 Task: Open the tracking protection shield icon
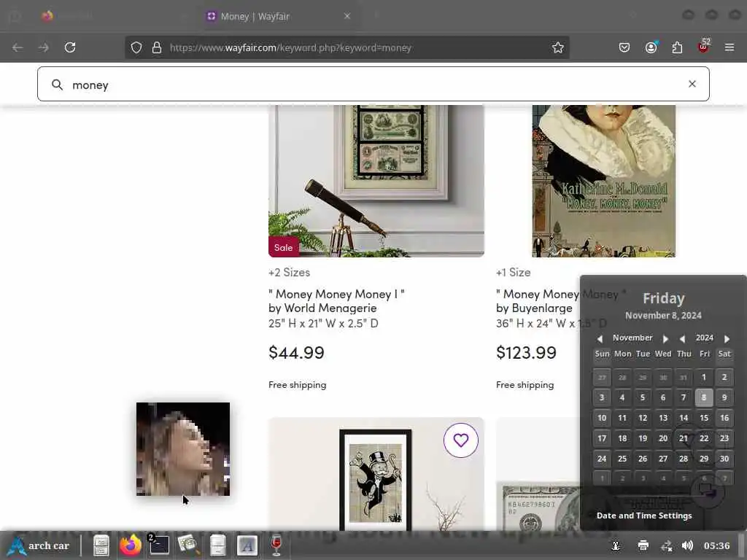pos(136,47)
